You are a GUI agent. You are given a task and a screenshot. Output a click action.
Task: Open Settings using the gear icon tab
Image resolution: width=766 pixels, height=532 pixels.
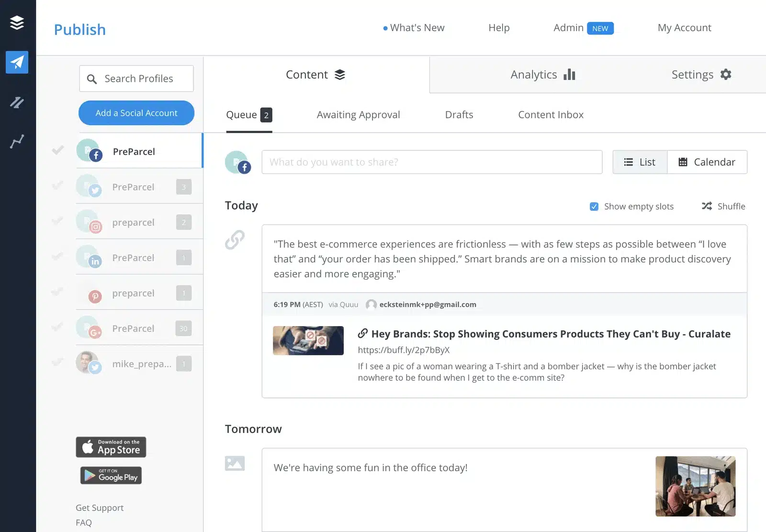click(x=726, y=74)
